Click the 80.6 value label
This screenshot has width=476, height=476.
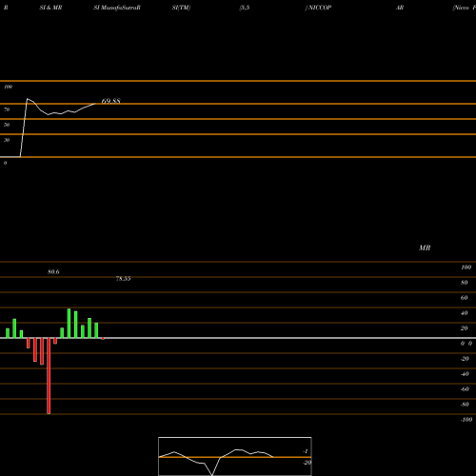(53, 272)
